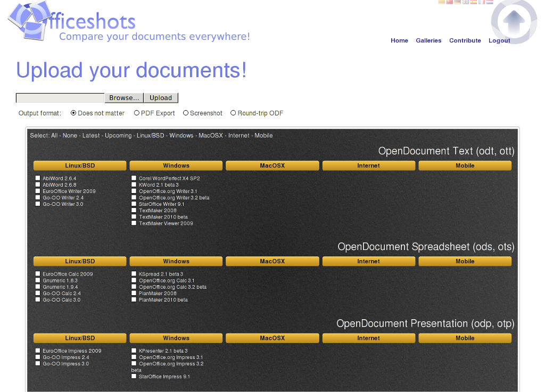Click MacOSX header under OpenDocument Presentation
The image size is (545, 392).
point(272,338)
